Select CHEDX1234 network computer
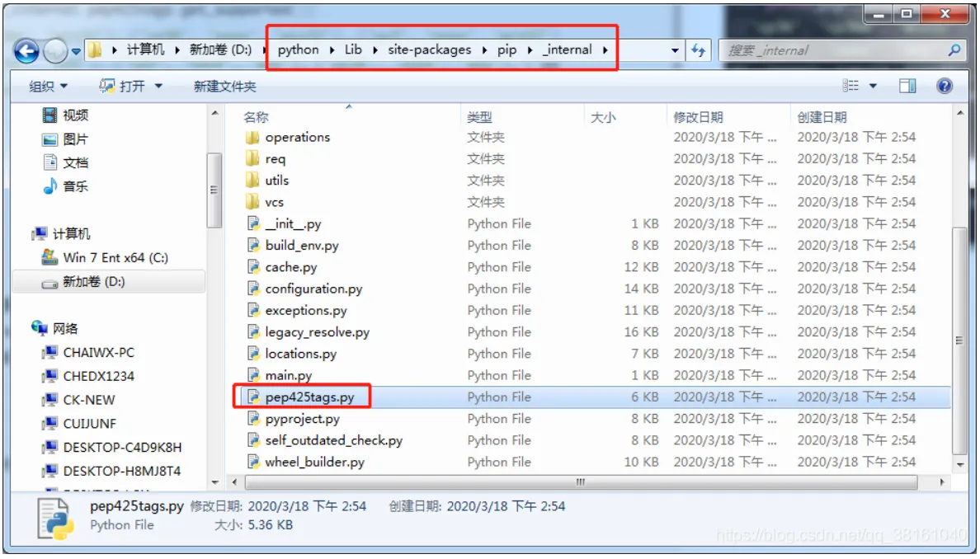The width and height of the screenshot is (980, 559). (x=88, y=376)
